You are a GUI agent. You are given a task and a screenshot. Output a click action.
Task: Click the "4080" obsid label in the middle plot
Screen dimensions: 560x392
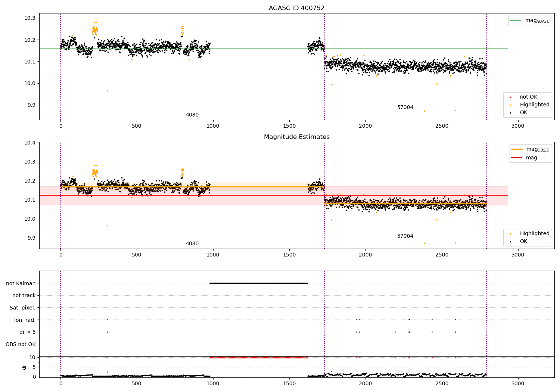pos(192,244)
